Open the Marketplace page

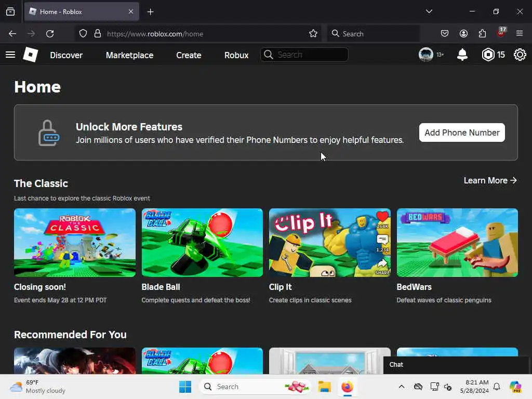[x=129, y=55]
